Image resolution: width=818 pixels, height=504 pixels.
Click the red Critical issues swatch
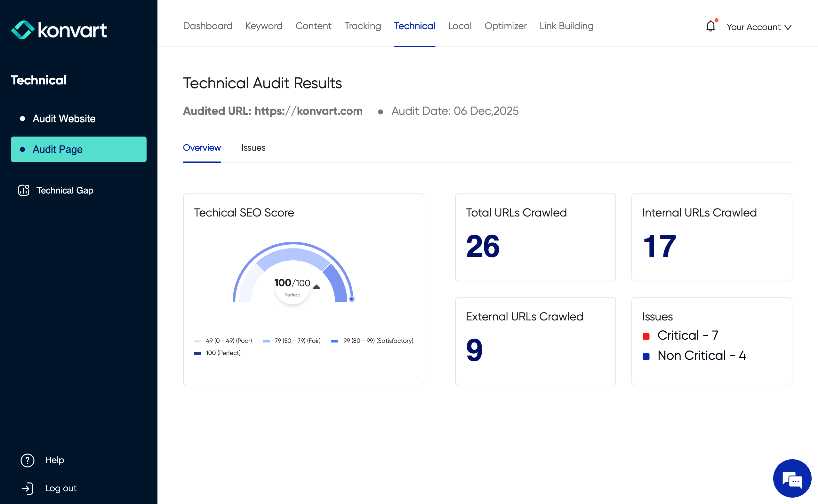646,336
